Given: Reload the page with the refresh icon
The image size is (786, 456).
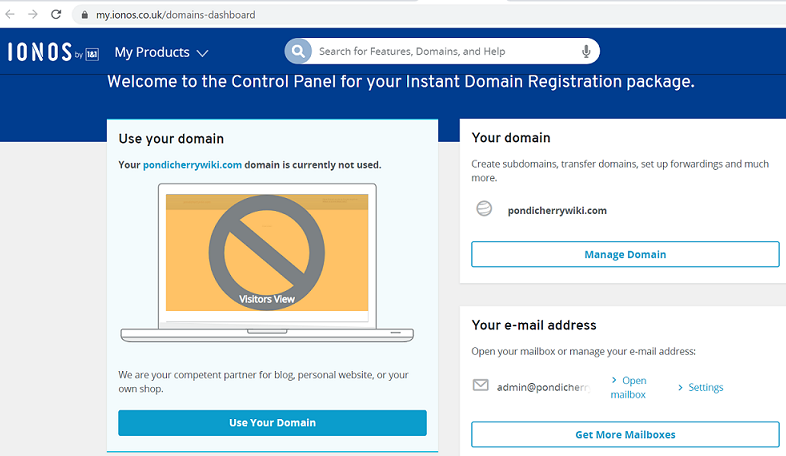Looking at the screenshot, I should point(56,15).
